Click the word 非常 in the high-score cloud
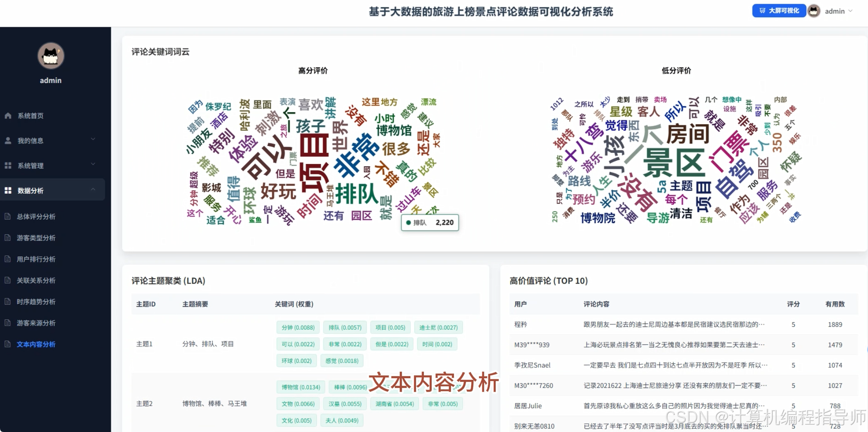 357,156
